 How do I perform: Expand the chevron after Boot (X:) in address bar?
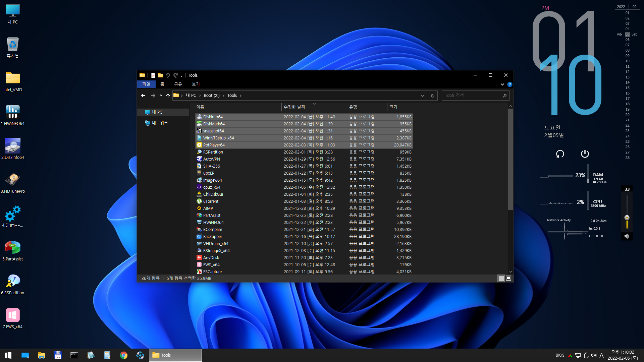(x=223, y=96)
